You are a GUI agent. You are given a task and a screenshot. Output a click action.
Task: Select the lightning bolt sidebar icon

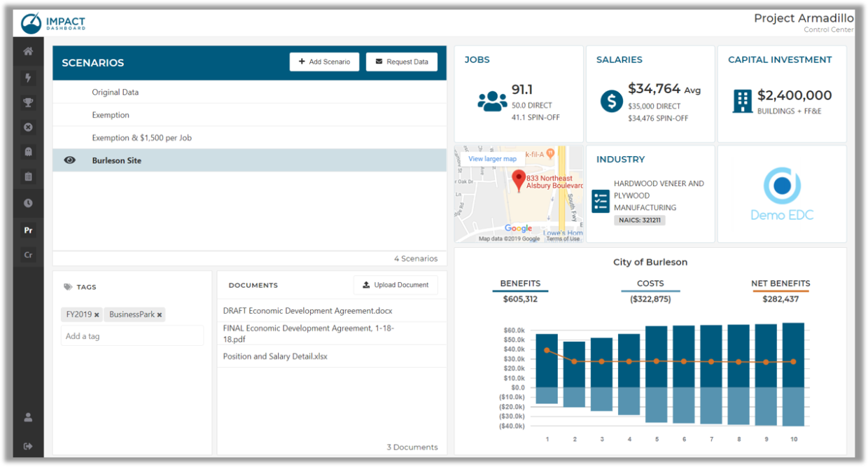(x=28, y=78)
